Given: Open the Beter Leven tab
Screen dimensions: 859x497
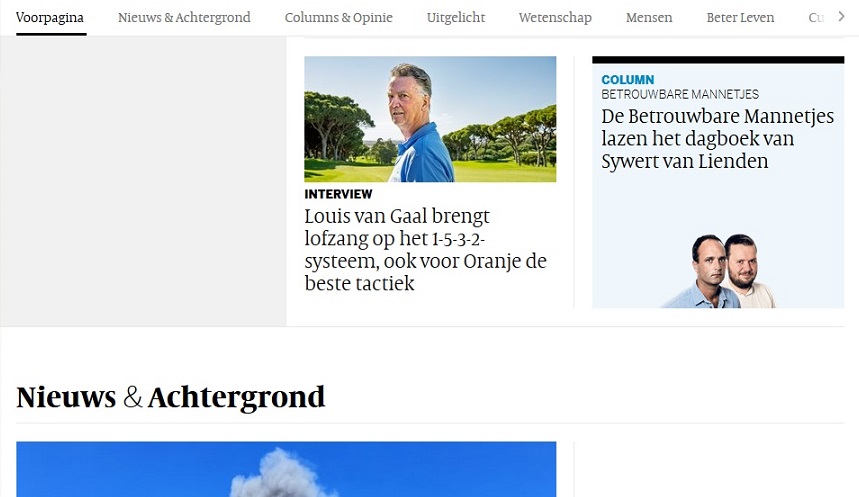Looking at the screenshot, I should pos(740,18).
